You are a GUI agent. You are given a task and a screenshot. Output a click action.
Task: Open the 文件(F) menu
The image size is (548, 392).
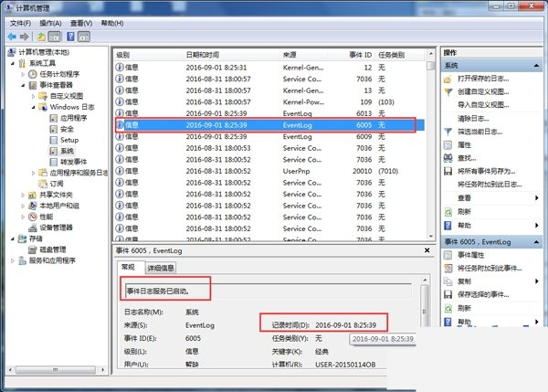[x=20, y=23]
